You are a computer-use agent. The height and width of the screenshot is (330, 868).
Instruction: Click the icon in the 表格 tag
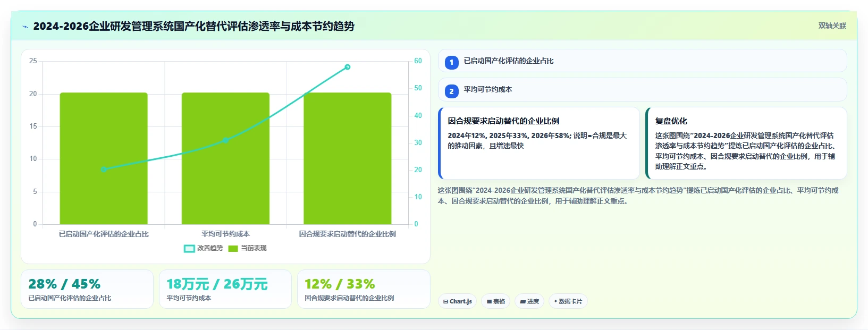(x=489, y=301)
